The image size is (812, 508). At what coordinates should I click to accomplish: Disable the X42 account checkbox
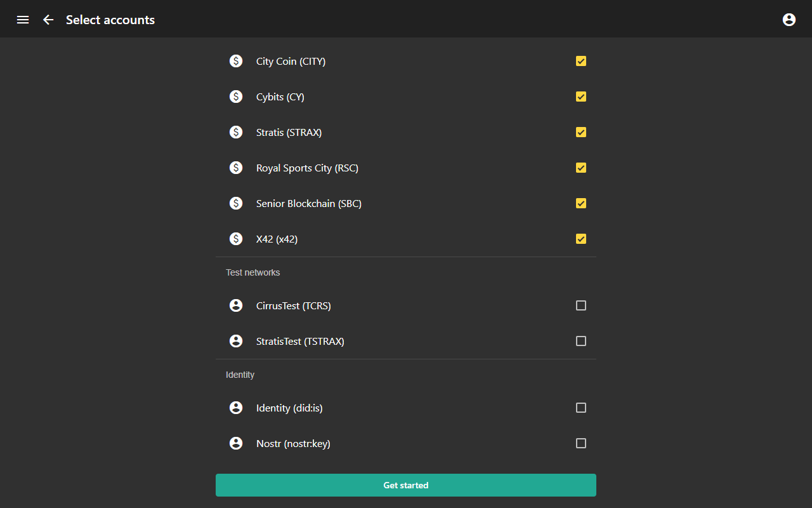[x=581, y=239]
